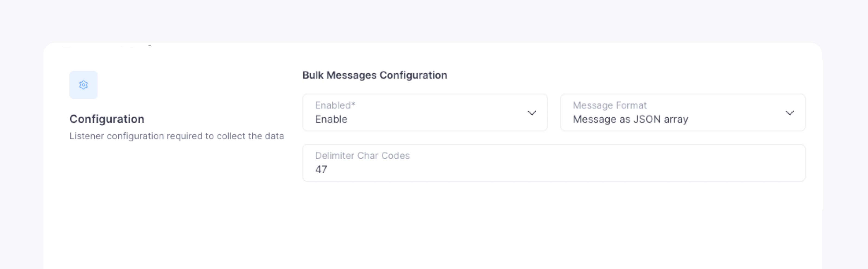The height and width of the screenshot is (269, 868).
Task: Click the 'Configuration' section title
Action: [x=107, y=119]
